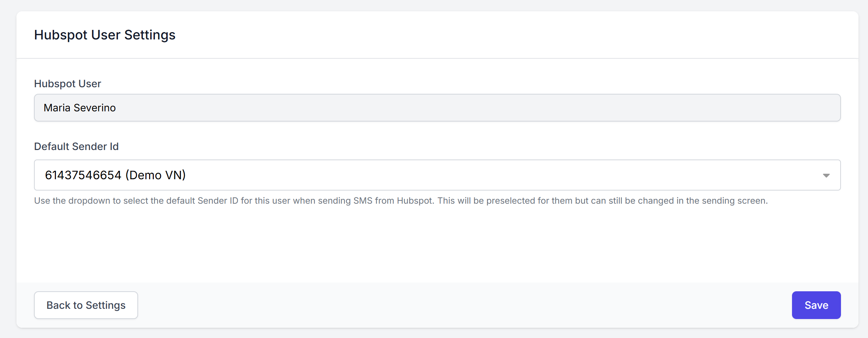Click the Sender ID help text description
The width and height of the screenshot is (868, 338).
(x=401, y=201)
